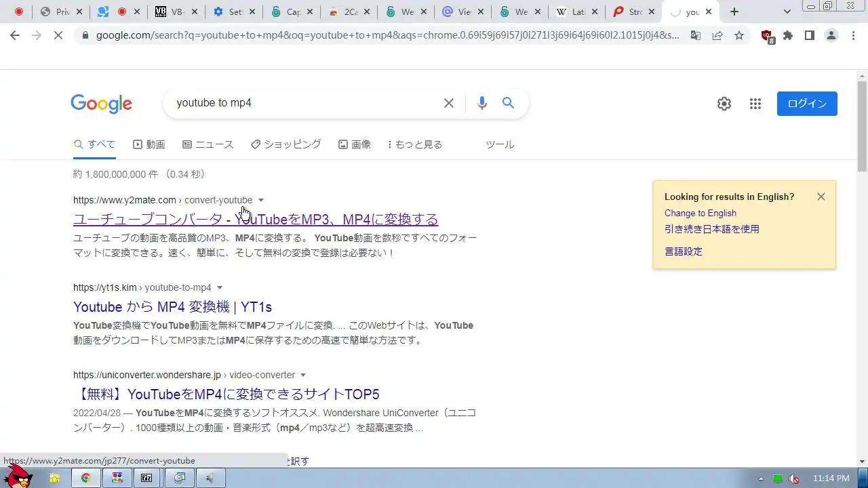Open uniconverter.wondershare.jp result options arrow

coord(303,375)
